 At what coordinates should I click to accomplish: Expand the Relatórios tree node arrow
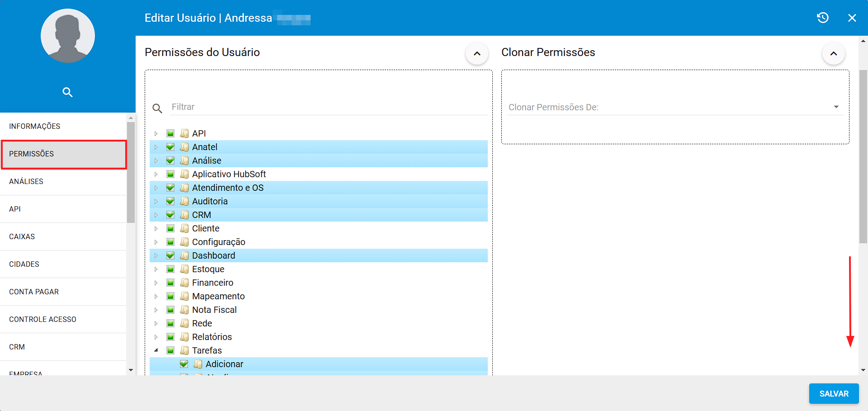click(156, 337)
